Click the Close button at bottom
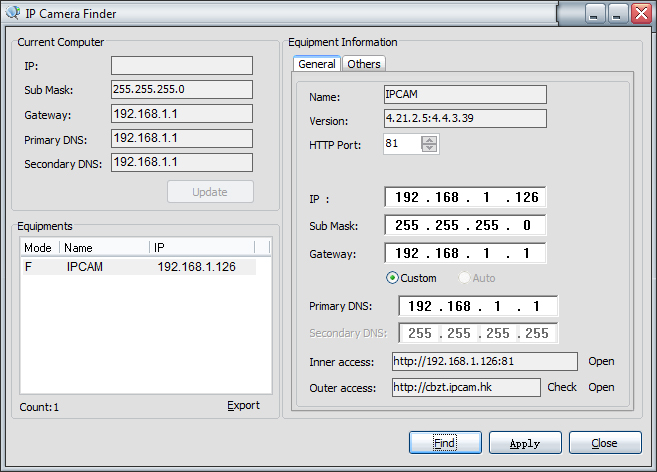The image size is (657, 472). click(x=605, y=443)
